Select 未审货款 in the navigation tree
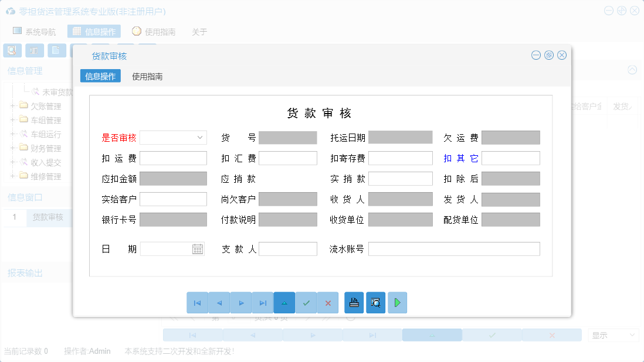Viewport: 644px width, 362px height. point(57,92)
